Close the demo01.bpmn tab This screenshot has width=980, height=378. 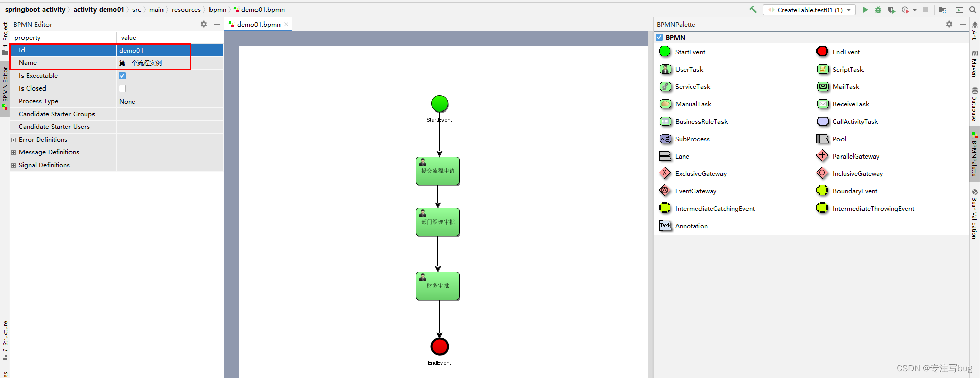tap(286, 24)
